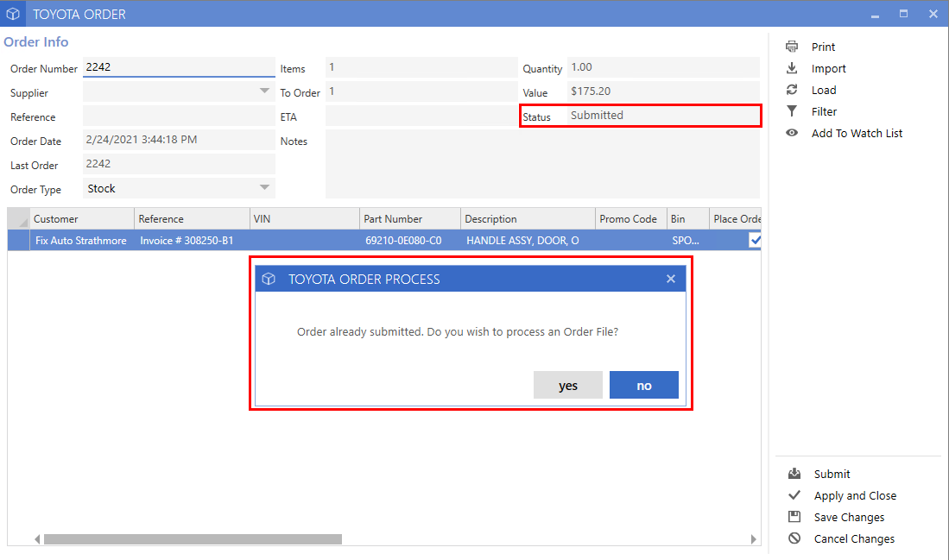The image size is (949, 560).
Task: Click the Invoice # 308250-B1 cell
Action: (x=192, y=240)
